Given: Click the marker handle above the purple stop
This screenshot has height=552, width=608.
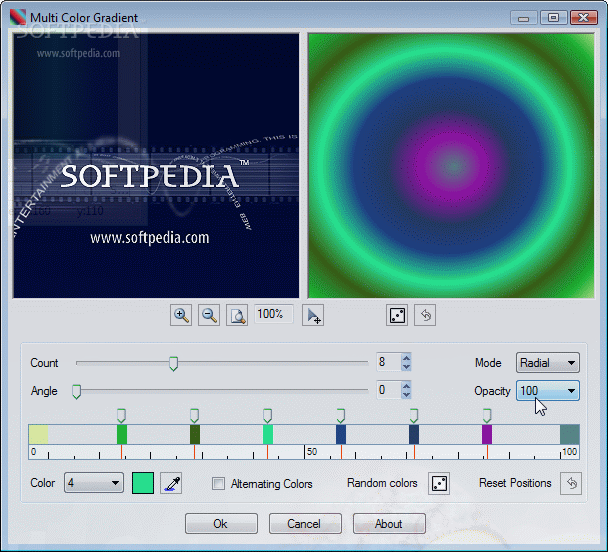Looking at the screenshot, I should click(x=487, y=416).
